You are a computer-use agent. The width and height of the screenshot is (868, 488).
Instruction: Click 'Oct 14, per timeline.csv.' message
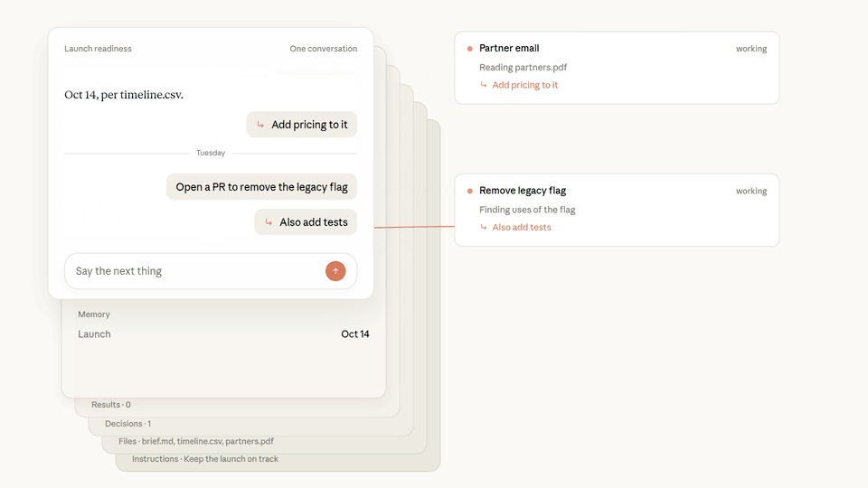coord(124,95)
